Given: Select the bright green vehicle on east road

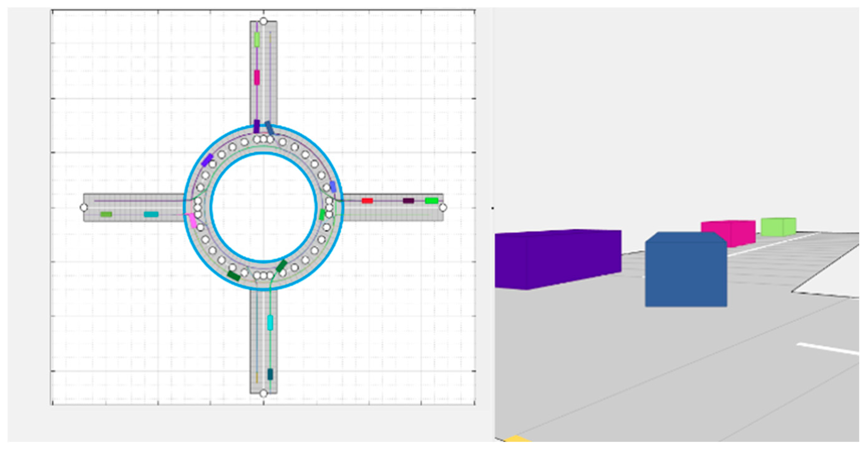Looking at the screenshot, I should pyautogui.click(x=431, y=201).
